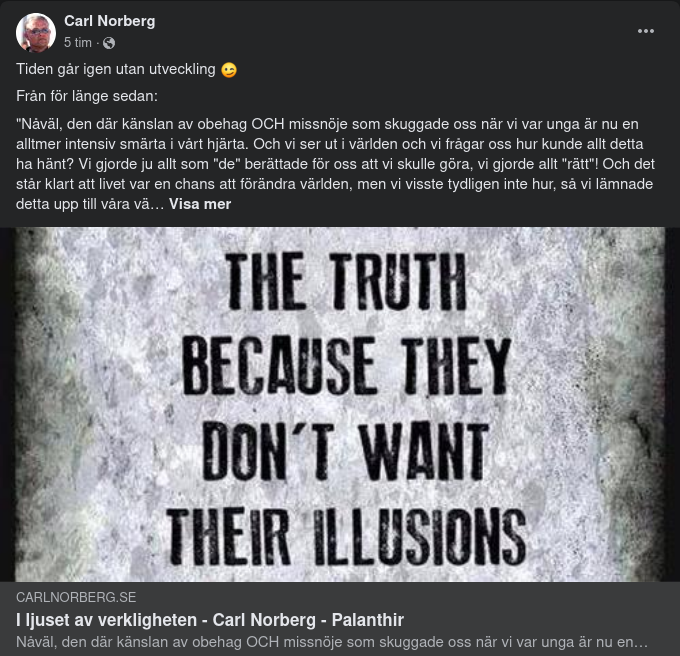Click 'THE TRUTH' text in the image

click(346, 282)
